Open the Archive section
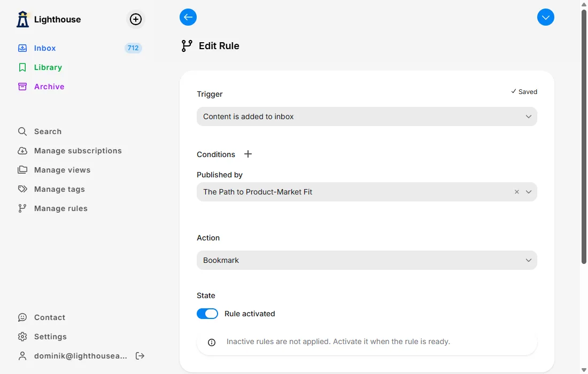Viewport: 588px width, 374px height. tap(49, 87)
